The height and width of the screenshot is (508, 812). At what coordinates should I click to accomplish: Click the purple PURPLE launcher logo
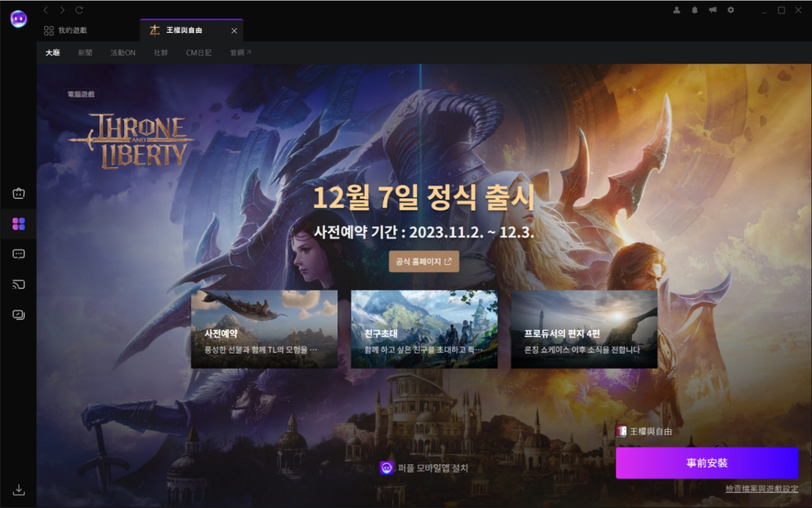point(18,19)
